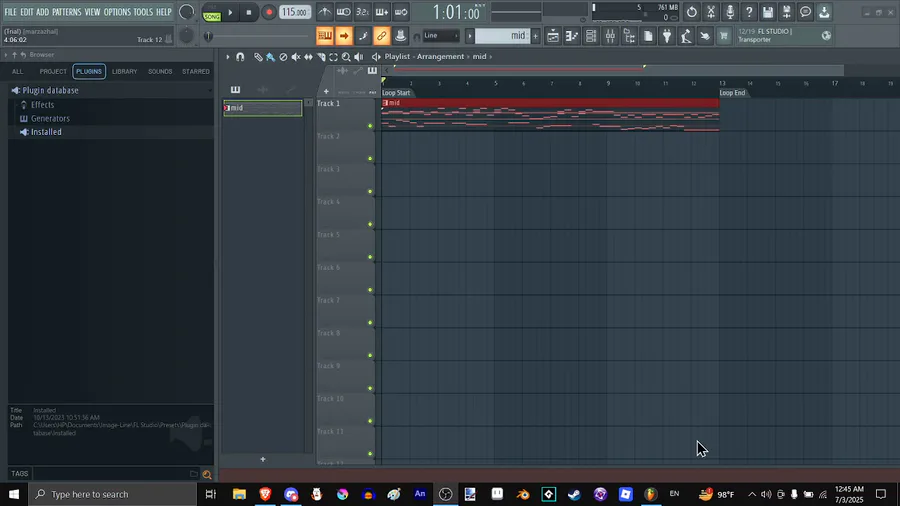Collapse the Plugin database tree item
Viewport: 900px width, 506px height.
(x=51, y=90)
